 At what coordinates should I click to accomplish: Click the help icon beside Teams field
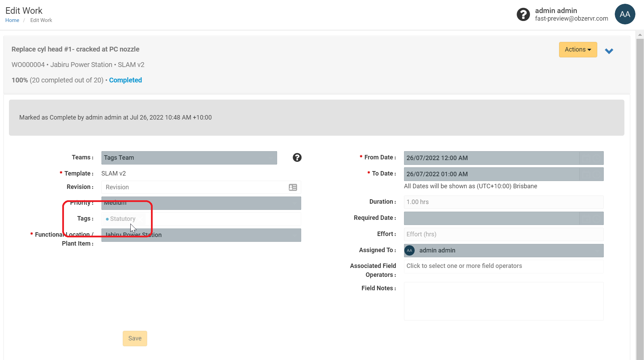pyautogui.click(x=297, y=157)
